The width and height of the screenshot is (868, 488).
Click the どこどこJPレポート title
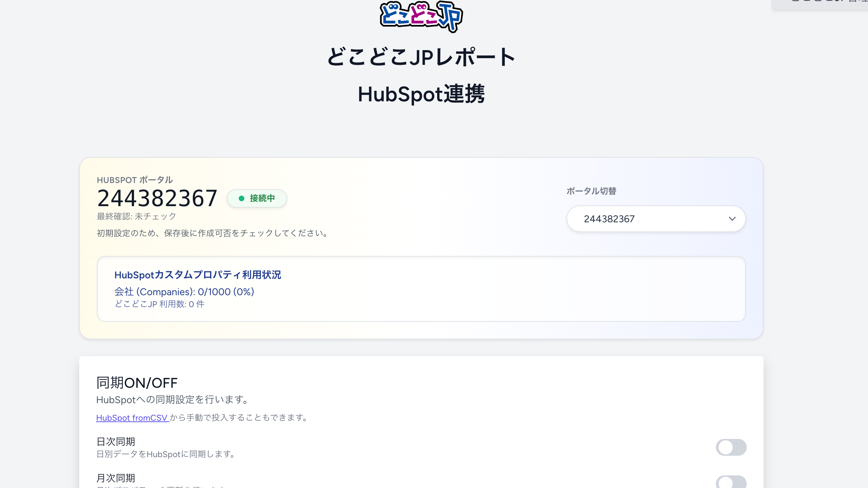[x=421, y=57]
